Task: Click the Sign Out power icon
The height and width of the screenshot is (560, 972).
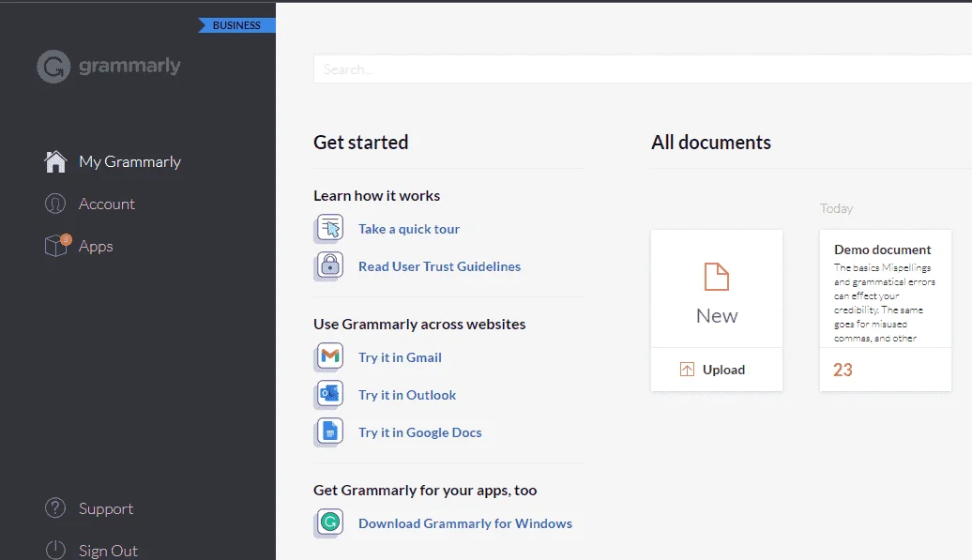Action: pyautogui.click(x=55, y=550)
